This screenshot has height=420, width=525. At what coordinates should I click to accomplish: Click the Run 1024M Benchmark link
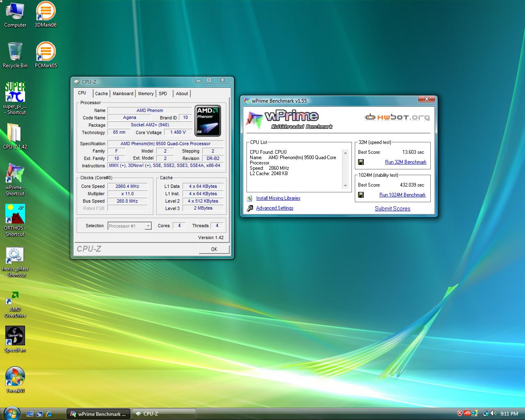(x=402, y=195)
